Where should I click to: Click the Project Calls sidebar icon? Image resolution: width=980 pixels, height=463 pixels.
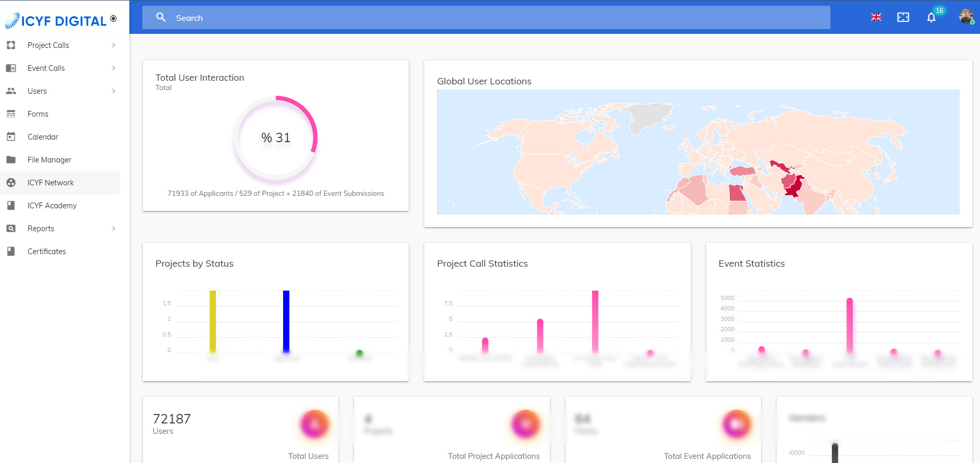[x=11, y=45]
